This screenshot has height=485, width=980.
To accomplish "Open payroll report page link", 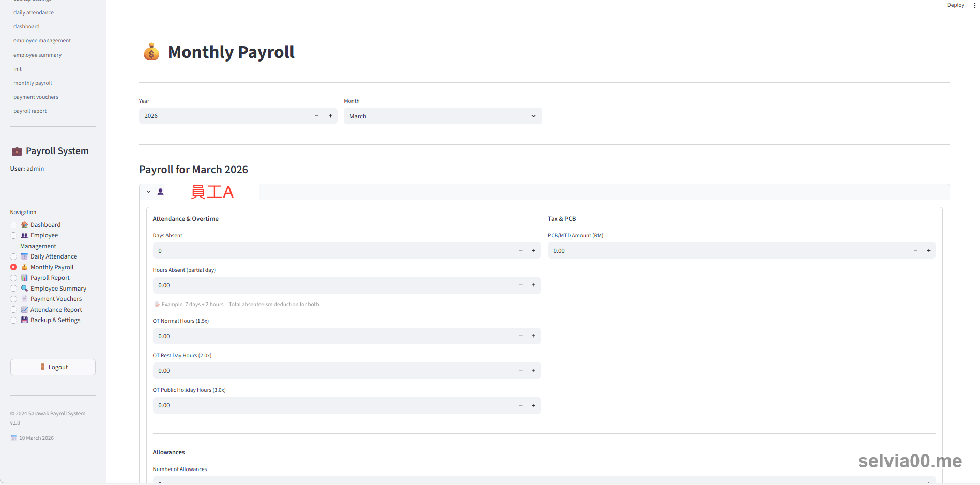I will (30, 111).
